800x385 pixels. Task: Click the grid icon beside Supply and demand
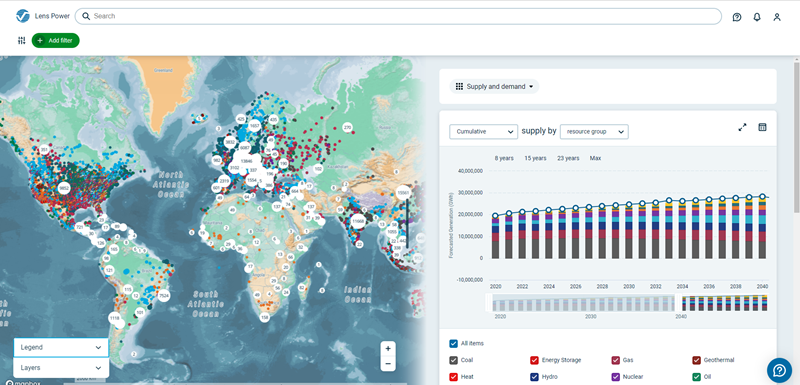459,87
